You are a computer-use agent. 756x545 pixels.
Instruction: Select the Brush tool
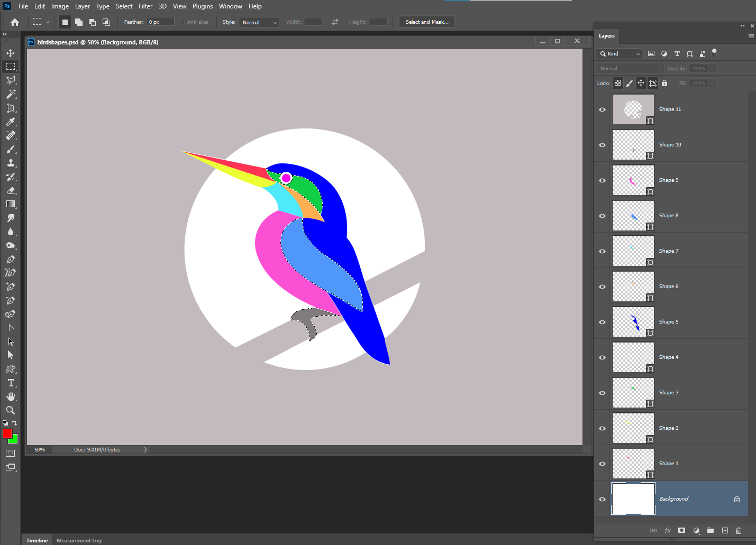(x=11, y=149)
